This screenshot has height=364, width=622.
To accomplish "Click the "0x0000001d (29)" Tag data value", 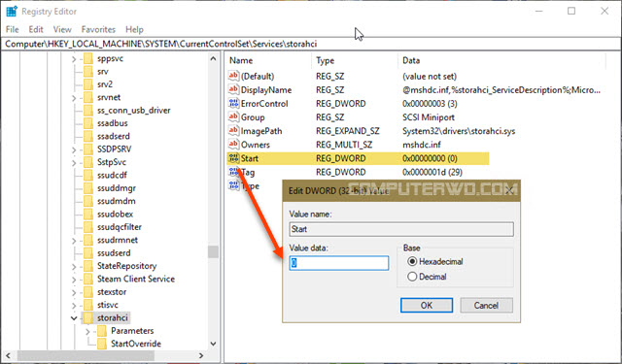I will 432,173.
